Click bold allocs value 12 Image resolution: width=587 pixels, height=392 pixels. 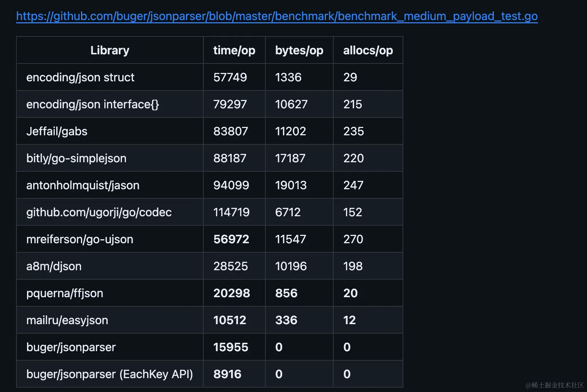pos(349,320)
